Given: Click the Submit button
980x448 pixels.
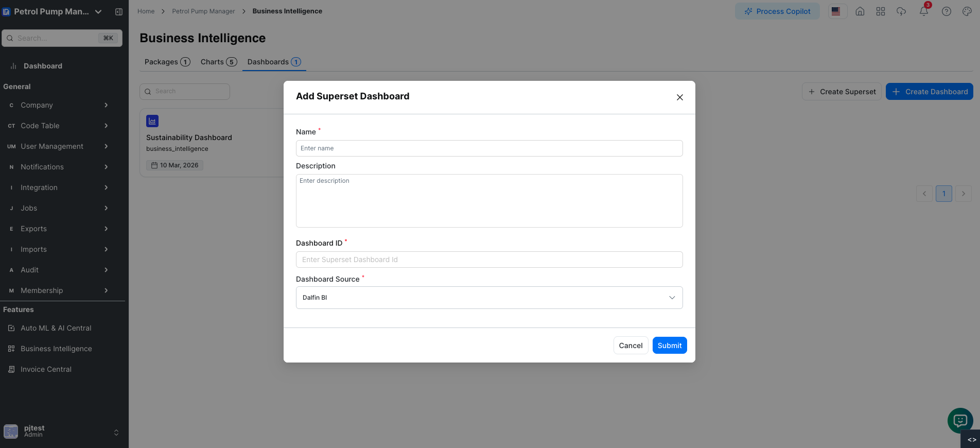Looking at the screenshot, I should [x=669, y=346].
